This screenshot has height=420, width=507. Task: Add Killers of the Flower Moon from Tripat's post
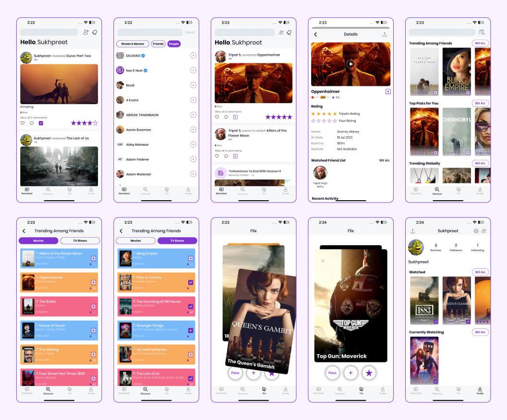pos(235,156)
